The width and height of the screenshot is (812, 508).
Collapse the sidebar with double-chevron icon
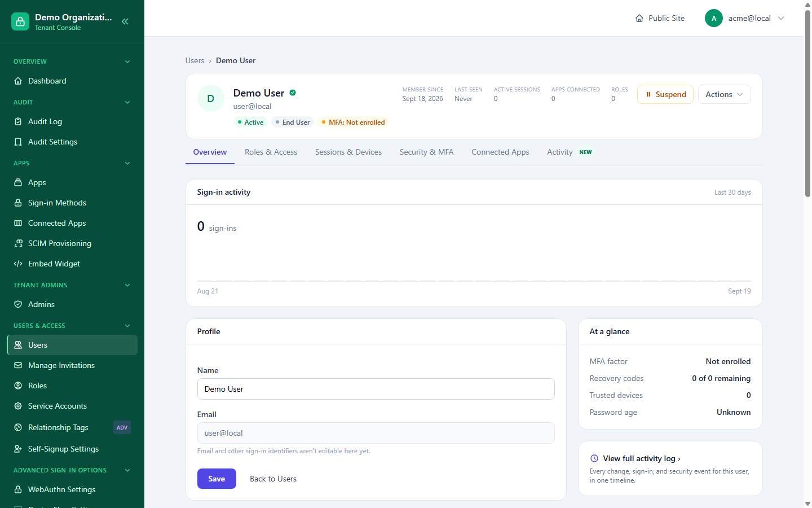pyautogui.click(x=125, y=21)
